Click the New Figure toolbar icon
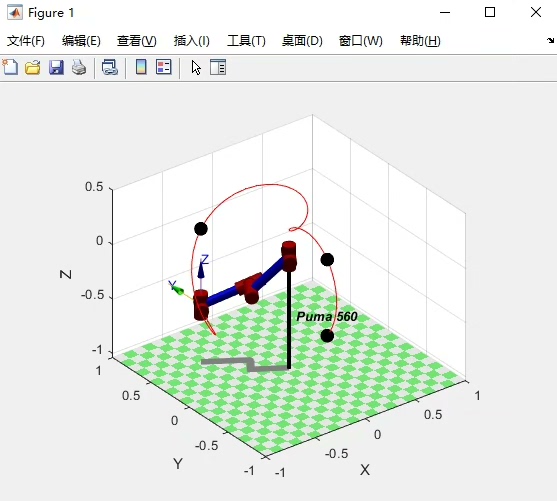557x501 pixels. click(10, 67)
